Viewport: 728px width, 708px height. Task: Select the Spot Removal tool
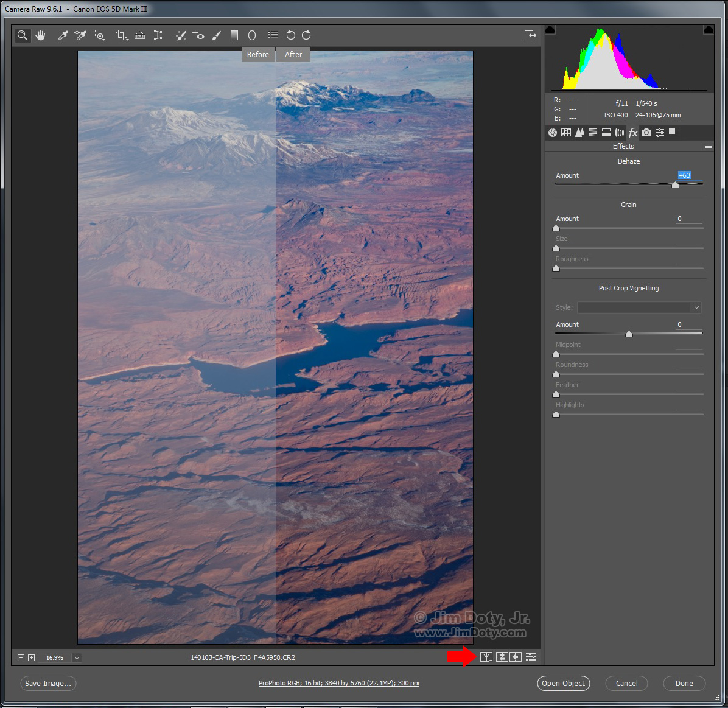tap(181, 35)
